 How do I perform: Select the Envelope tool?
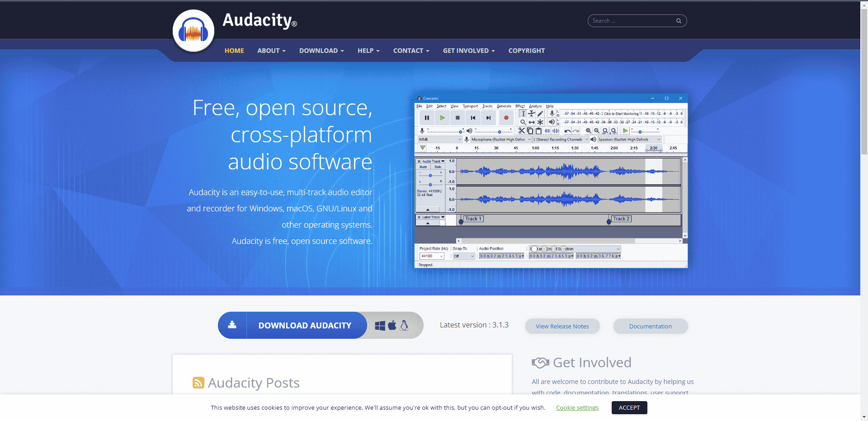coord(532,114)
